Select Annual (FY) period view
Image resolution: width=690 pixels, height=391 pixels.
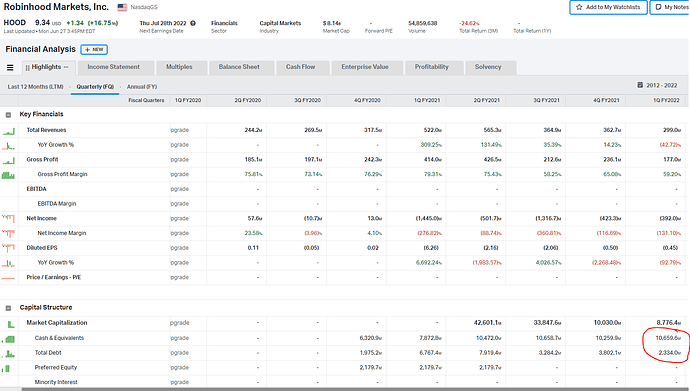(142, 87)
